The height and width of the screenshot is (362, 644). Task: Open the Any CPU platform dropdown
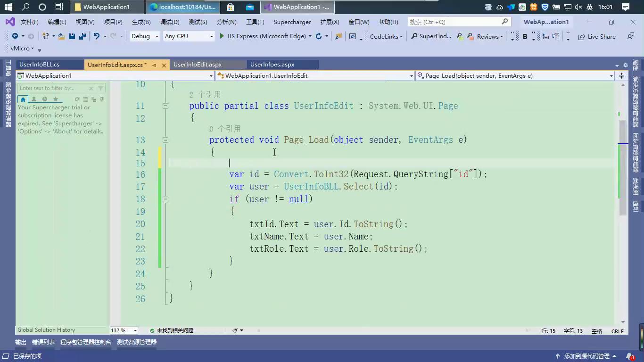click(189, 36)
